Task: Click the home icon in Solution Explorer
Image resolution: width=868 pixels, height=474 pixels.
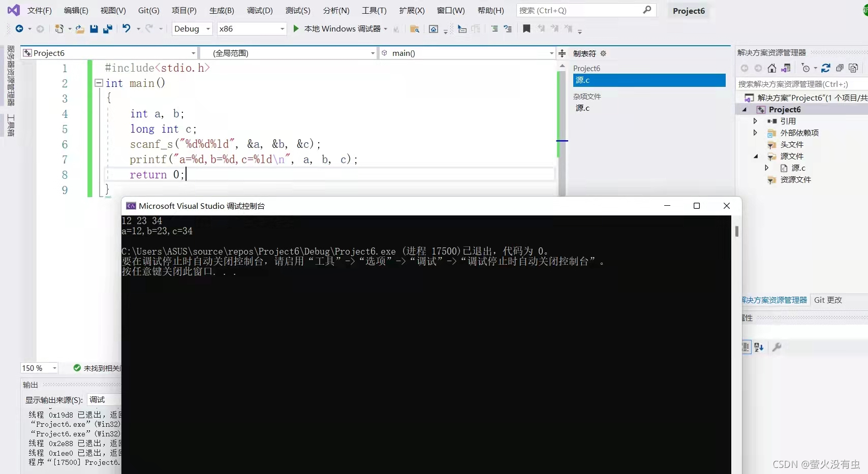Action: point(772,68)
